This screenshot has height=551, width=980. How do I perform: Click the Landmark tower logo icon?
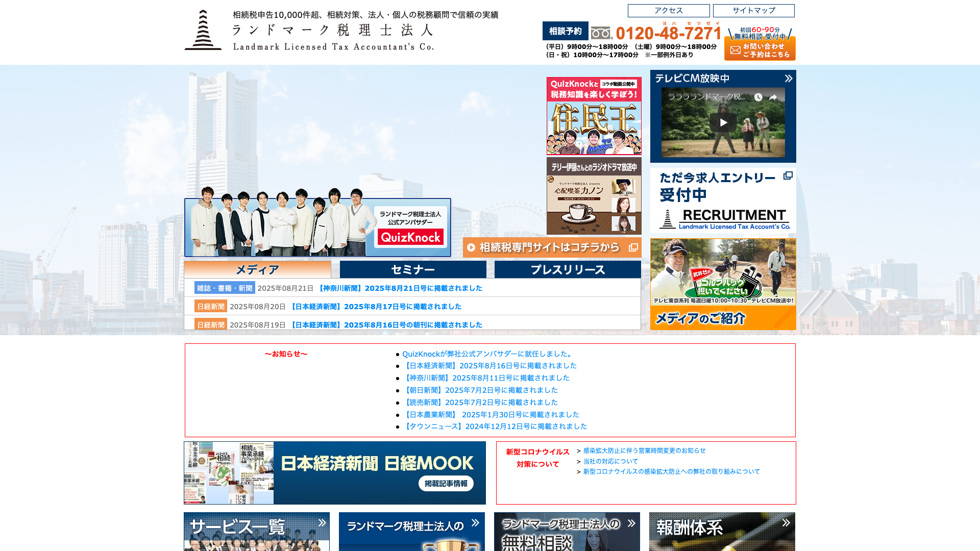203,30
